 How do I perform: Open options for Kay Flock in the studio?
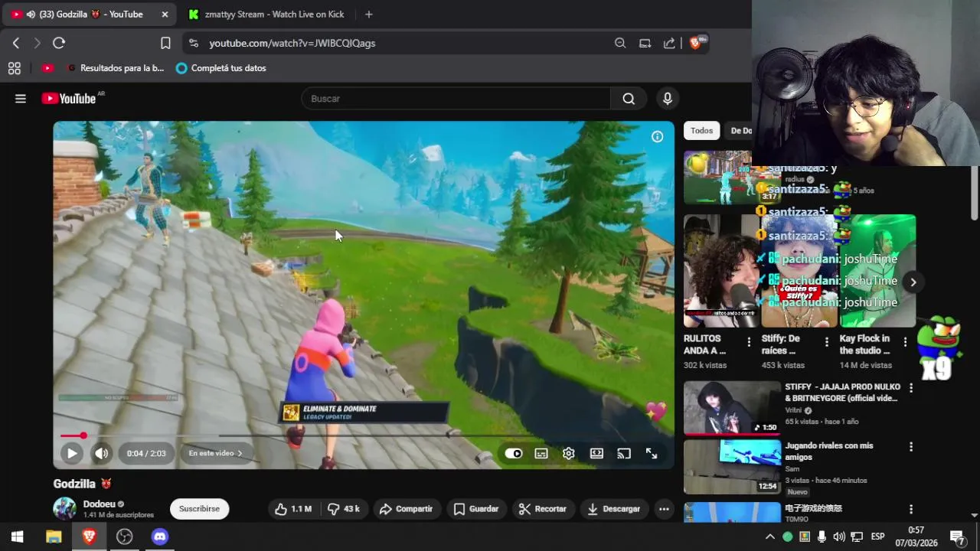click(x=905, y=342)
